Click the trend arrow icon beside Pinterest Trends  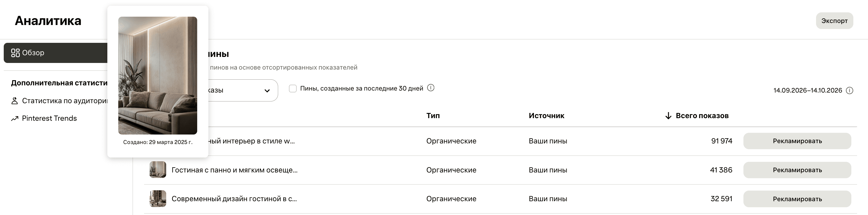14,118
